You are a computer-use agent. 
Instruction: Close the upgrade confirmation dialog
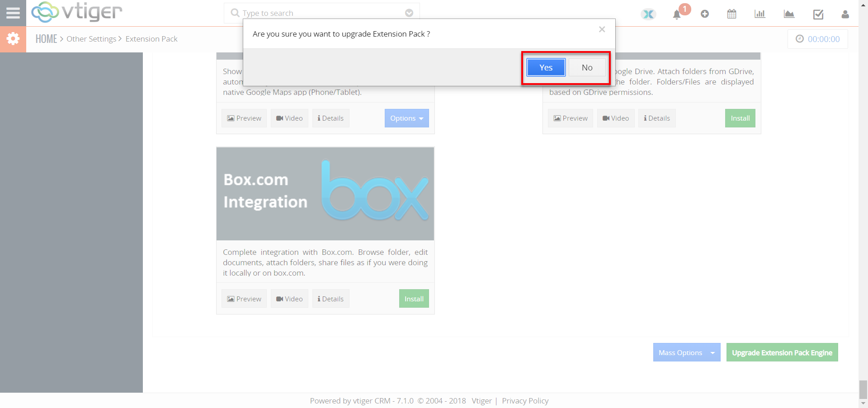coord(602,29)
